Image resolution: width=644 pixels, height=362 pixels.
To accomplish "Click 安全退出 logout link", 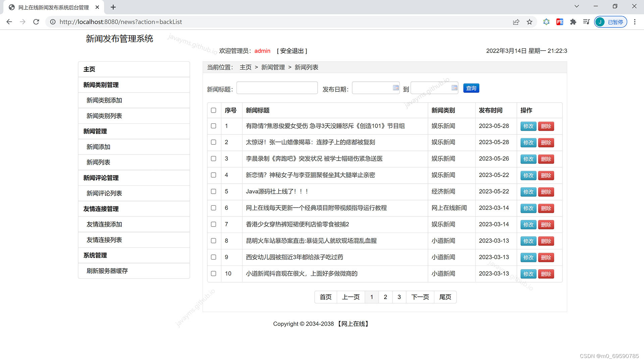I will coord(292,51).
